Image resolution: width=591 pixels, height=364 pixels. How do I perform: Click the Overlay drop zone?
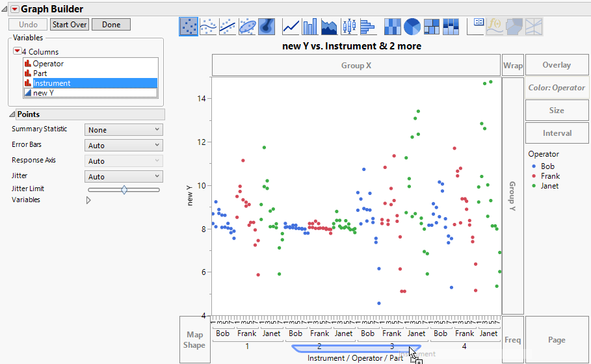[x=557, y=65]
